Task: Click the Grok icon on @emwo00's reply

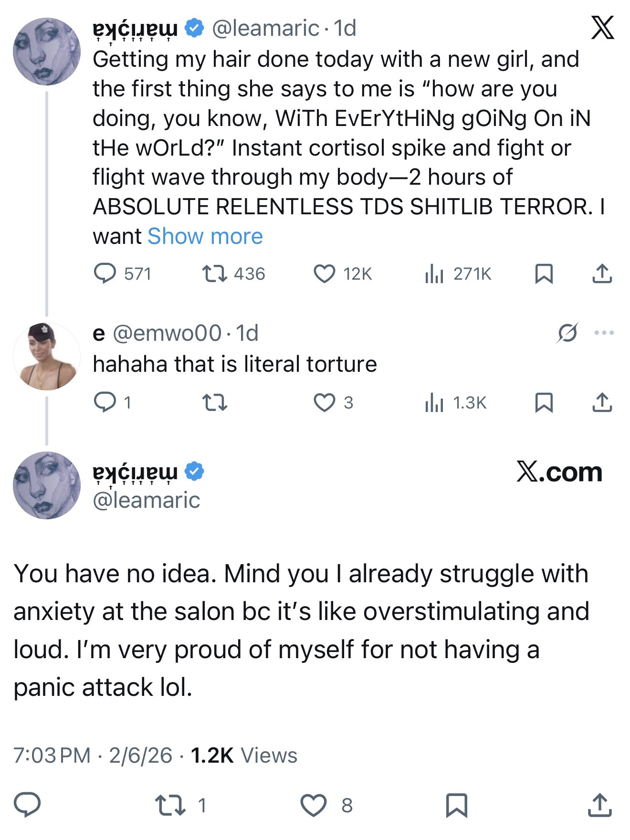Action: [x=567, y=333]
